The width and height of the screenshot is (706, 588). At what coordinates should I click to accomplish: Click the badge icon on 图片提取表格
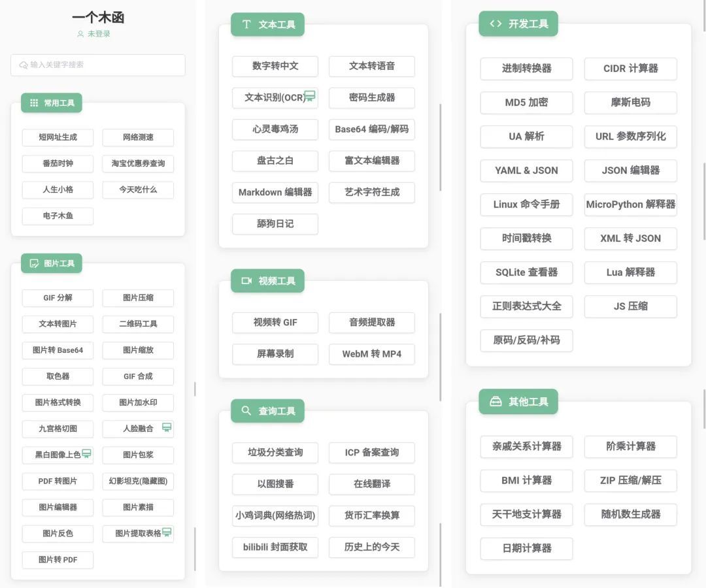pyautogui.click(x=167, y=532)
